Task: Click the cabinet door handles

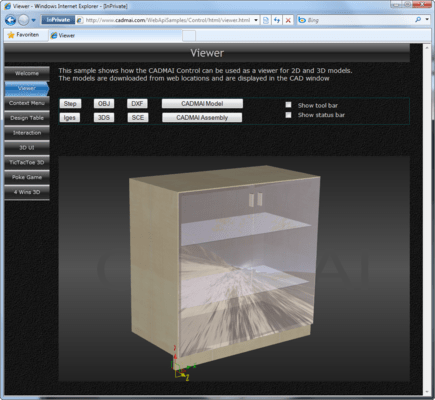Action: pos(256,199)
